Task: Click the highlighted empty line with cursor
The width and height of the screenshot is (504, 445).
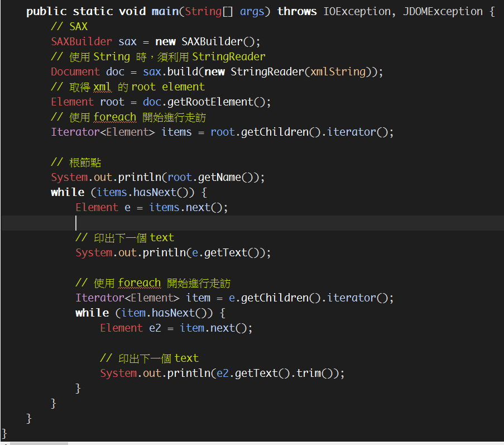Action: [x=252, y=223]
